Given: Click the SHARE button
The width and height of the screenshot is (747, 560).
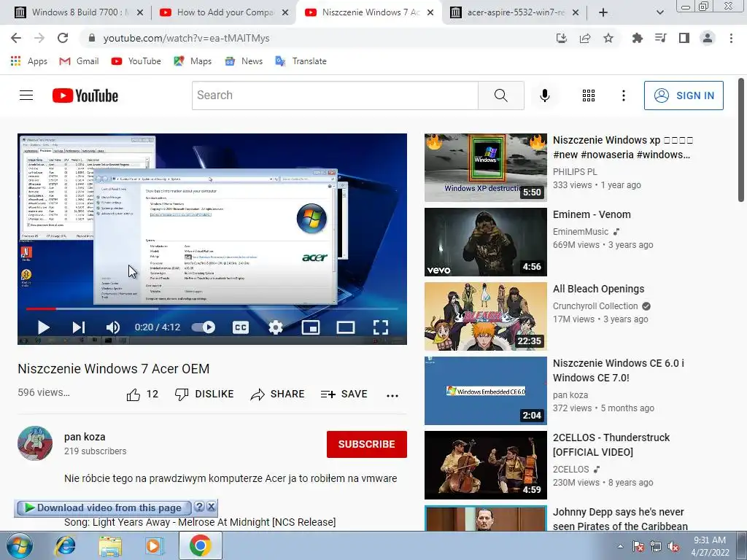Looking at the screenshot, I should tap(277, 394).
